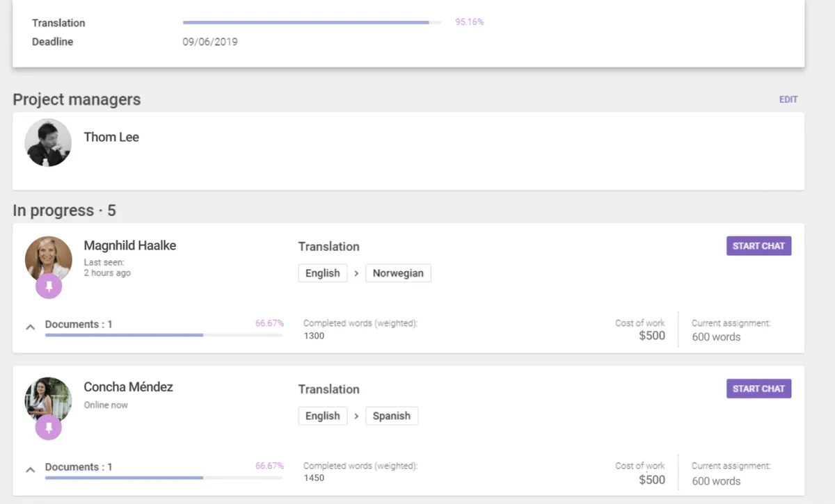The height and width of the screenshot is (504, 835).
Task: Click Concha Méndez's avatar photo
Action: click(x=49, y=398)
